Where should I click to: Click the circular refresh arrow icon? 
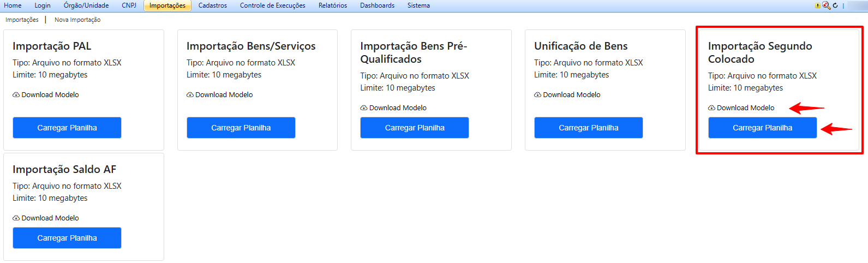835,5
